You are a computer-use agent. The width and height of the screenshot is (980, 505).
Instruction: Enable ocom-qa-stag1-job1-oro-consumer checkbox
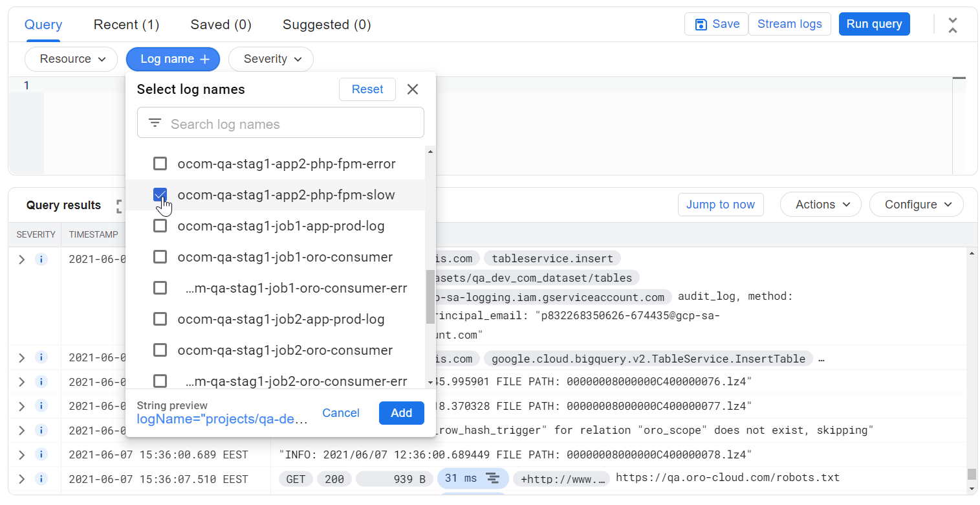160,257
